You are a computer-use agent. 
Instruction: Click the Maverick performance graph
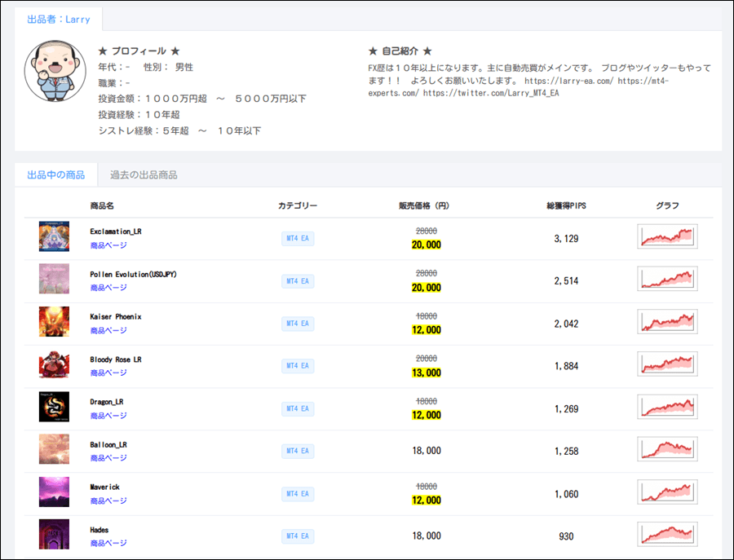[668, 492]
